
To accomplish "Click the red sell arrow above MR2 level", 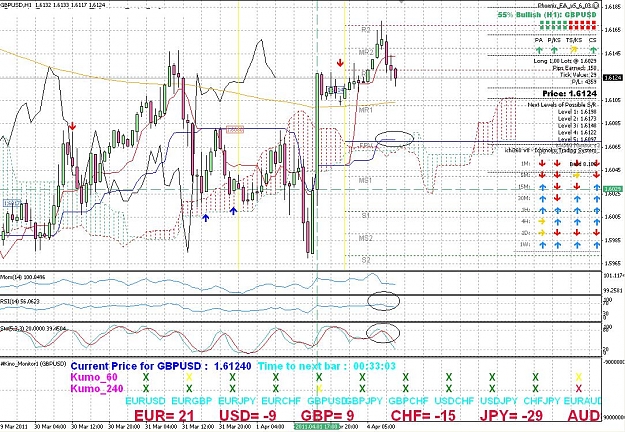I will click(x=340, y=63).
